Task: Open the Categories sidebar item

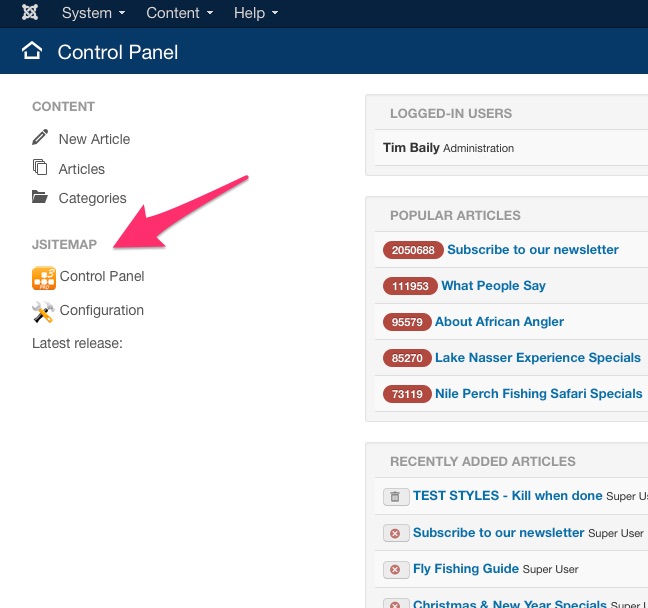Action: click(x=93, y=198)
